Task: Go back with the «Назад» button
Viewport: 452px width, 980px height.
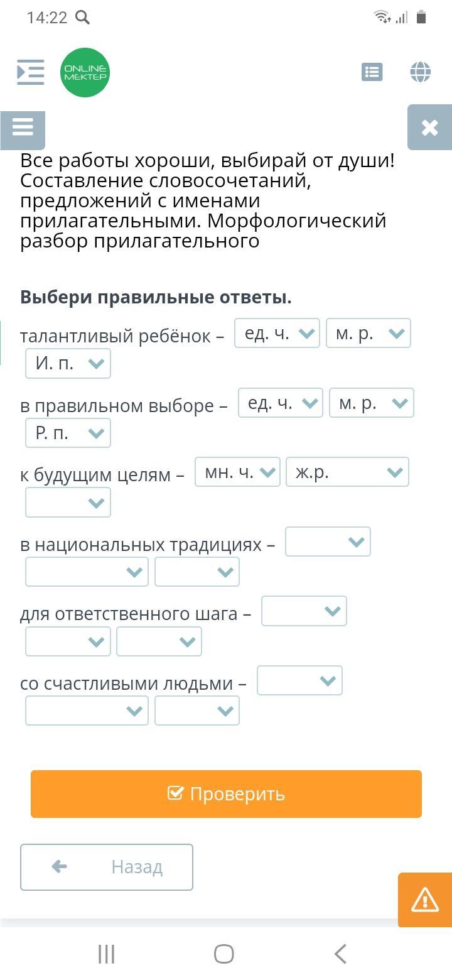Action: click(x=107, y=867)
